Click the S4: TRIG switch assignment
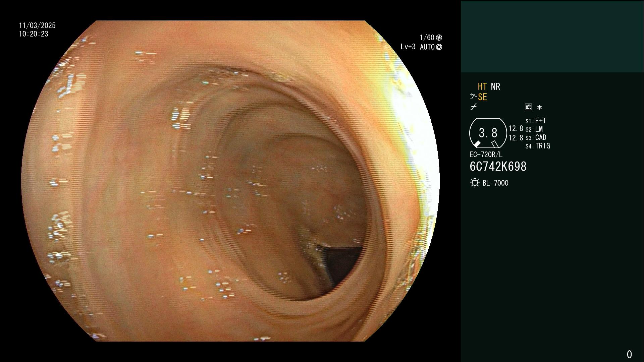Image resolution: width=644 pixels, height=362 pixels. click(538, 146)
